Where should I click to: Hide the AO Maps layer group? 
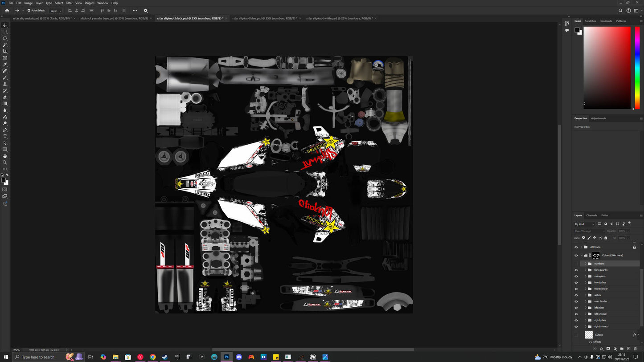pyautogui.click(x=576, y=247)
